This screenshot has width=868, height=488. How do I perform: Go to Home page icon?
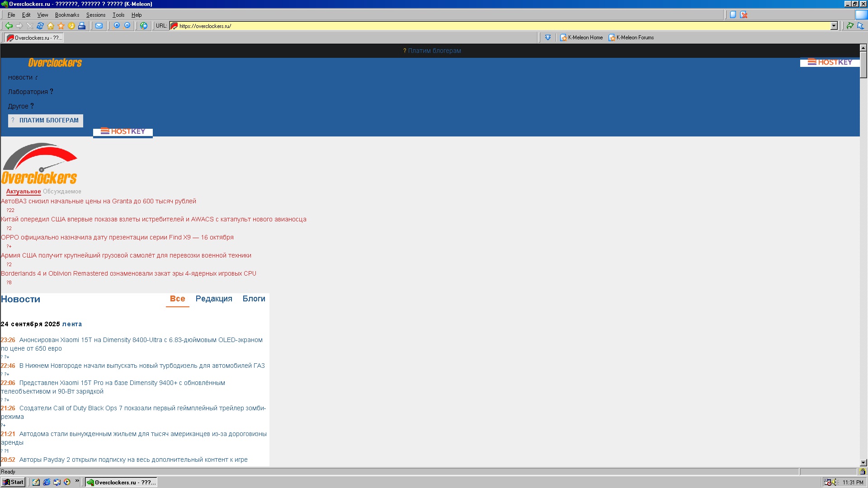[x=51, y=26]
